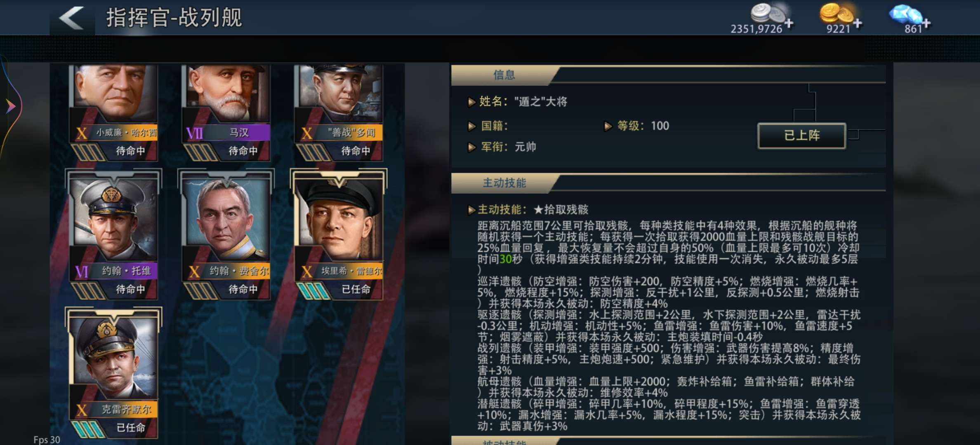Click the 姓名 arrow bullet

click(x=471, y=102)
